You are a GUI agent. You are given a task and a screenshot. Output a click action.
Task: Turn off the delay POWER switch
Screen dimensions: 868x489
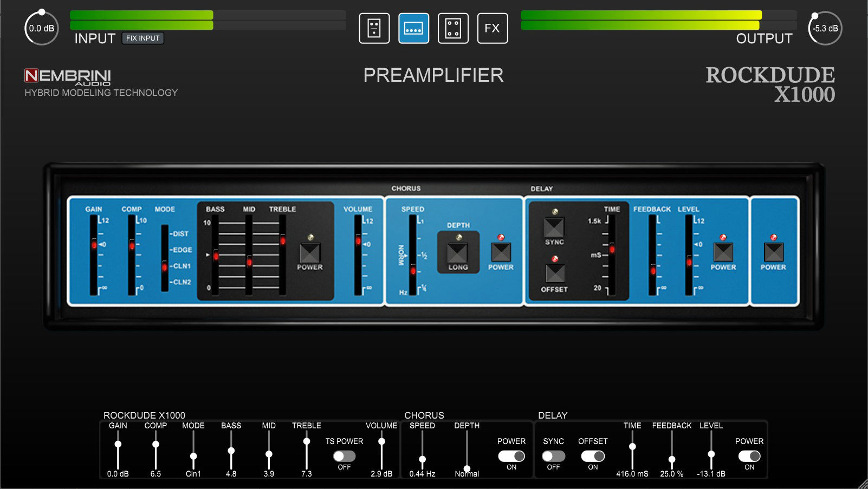click(x=749, y=456)
